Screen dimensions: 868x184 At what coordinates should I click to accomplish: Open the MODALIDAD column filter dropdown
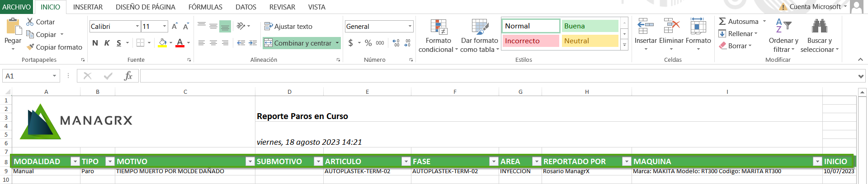(x=75, y=161)
